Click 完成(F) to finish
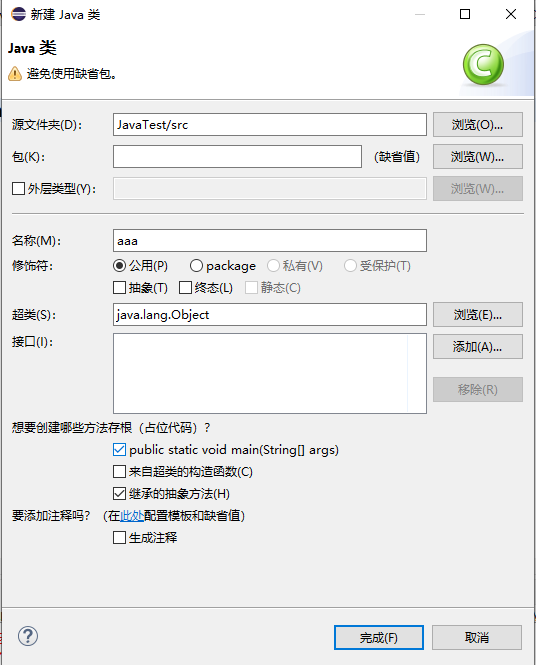 point(379,637)
